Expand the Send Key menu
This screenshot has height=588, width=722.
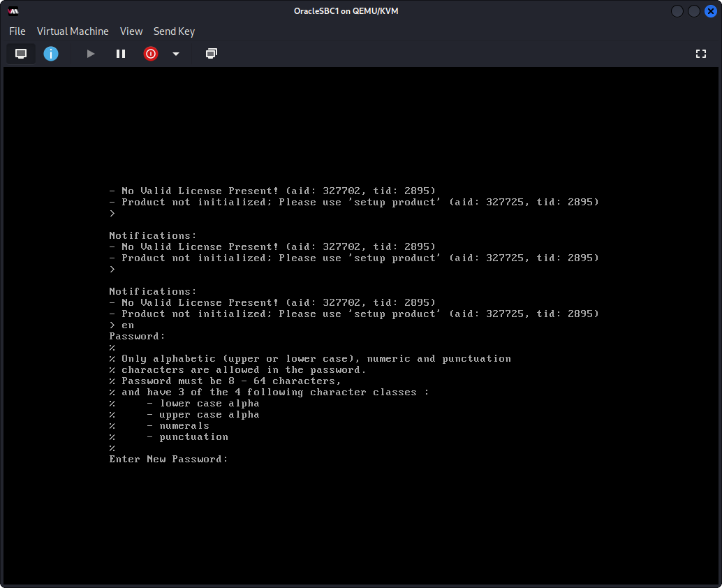click(x=174, y=31)
